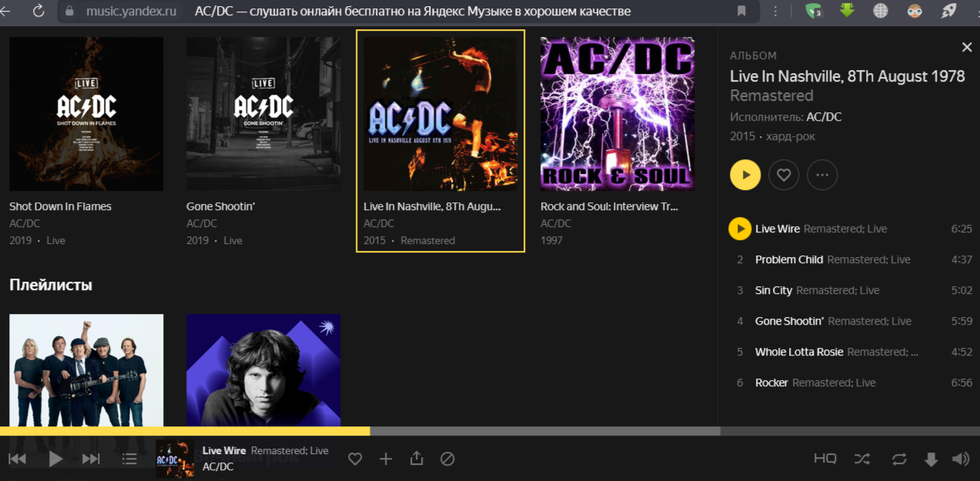Click the rocket extension icon in browser toolbar
This screenshot has width=980, height=481.
(949, 11)
